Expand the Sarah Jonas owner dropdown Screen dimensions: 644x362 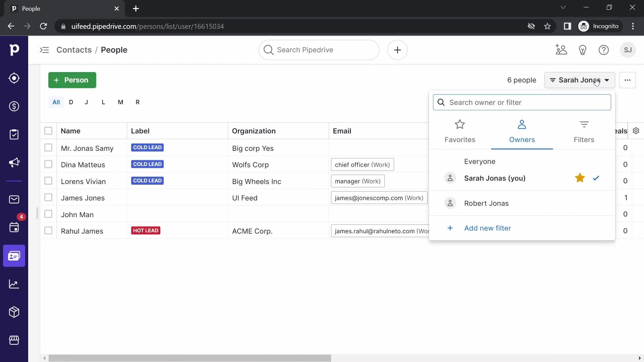pos(580,80)
